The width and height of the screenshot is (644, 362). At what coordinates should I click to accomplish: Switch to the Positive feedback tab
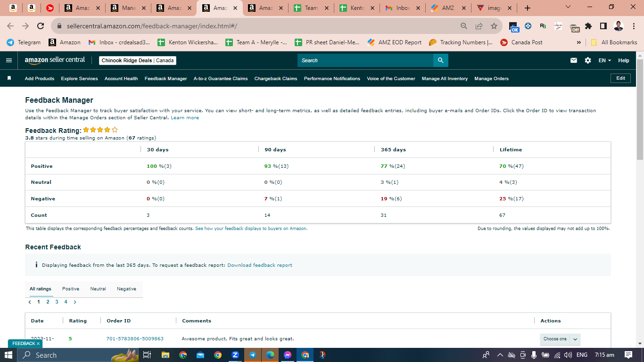point(71,289)
